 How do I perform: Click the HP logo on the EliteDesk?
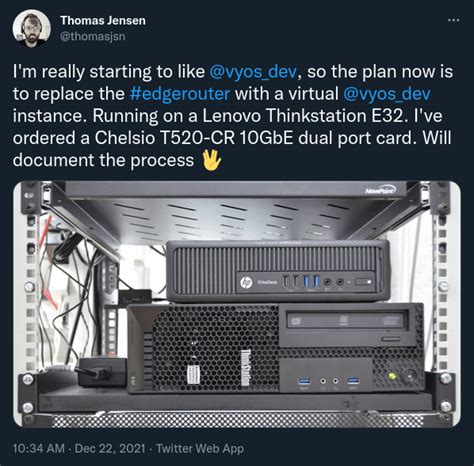tap(246, 283)
